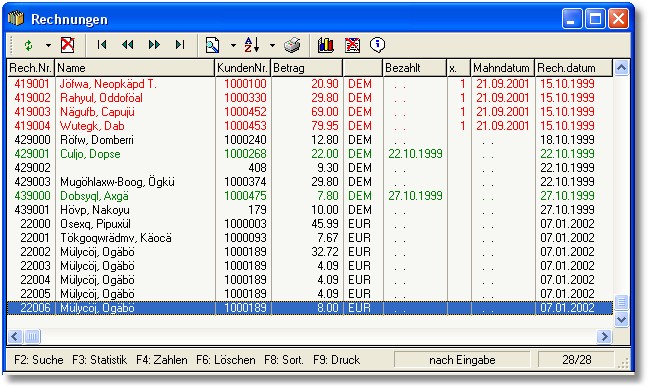649x389 pixels.
Task: Click the Name column header
Action: pos(135,68)
